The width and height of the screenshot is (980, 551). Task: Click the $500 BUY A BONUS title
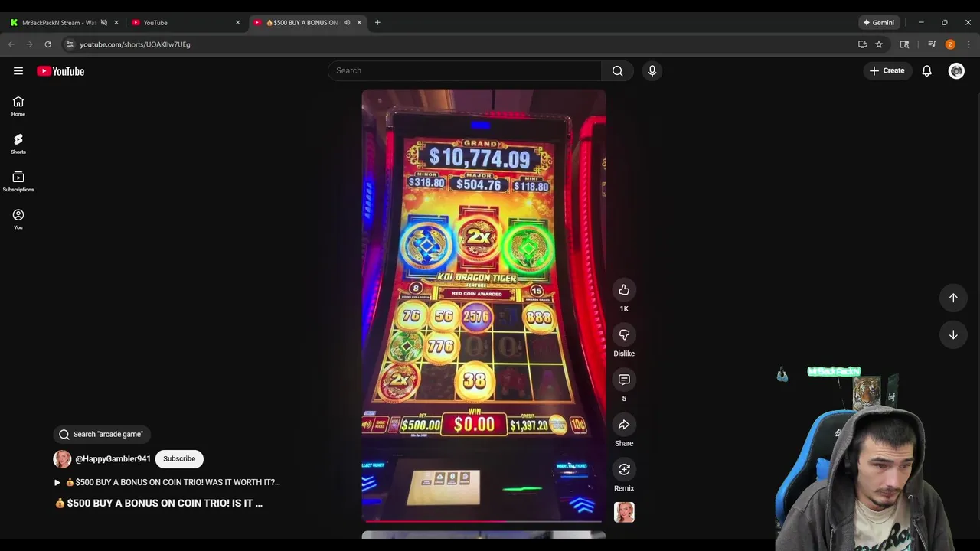[x=158, y=503]
